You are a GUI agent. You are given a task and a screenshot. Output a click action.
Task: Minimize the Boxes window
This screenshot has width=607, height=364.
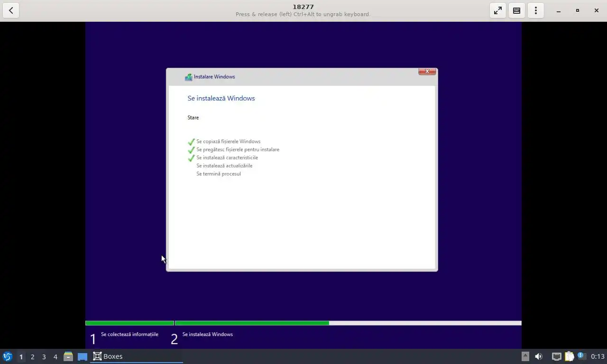[x=558, y=10]
